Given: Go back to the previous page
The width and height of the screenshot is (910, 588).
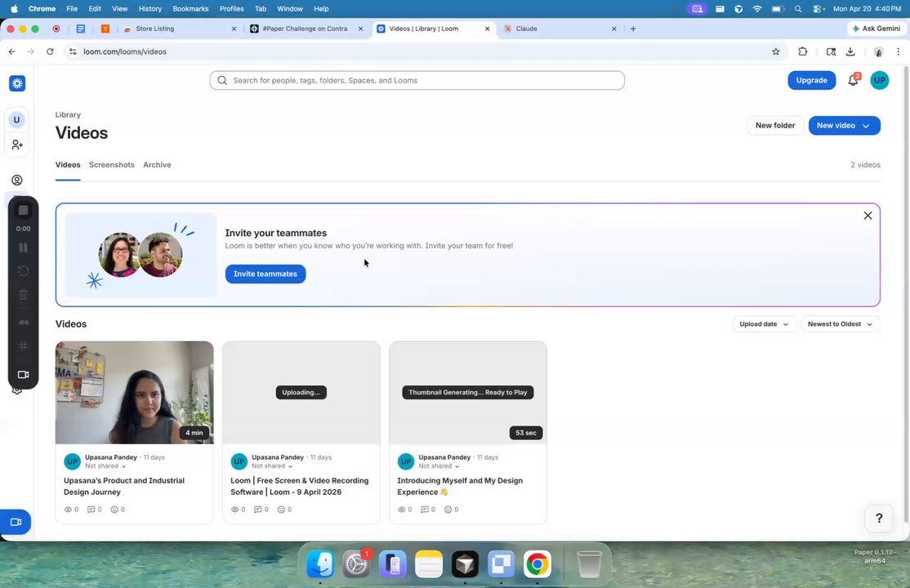Looking at the screenshot, I should pyautogui.click(x=11, y=51).
